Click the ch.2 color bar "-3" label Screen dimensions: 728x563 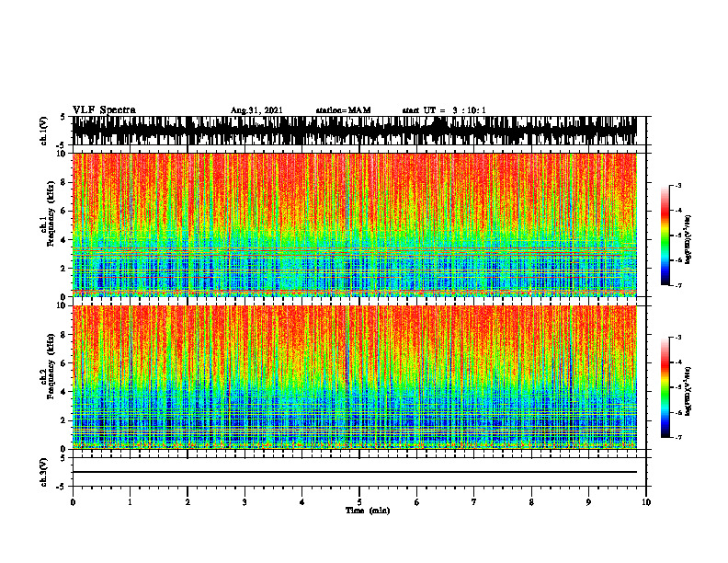[x=678, y=338]
